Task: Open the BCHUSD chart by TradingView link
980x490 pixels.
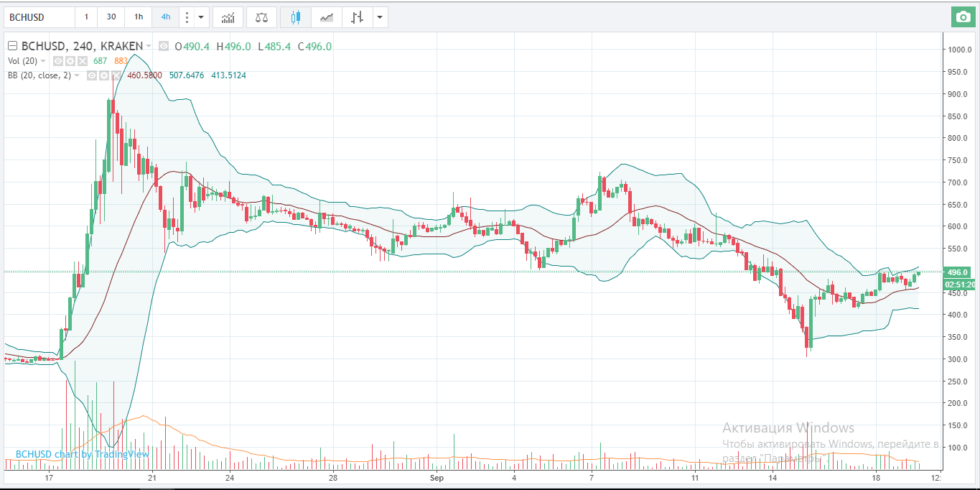Action: pos(83,454)
